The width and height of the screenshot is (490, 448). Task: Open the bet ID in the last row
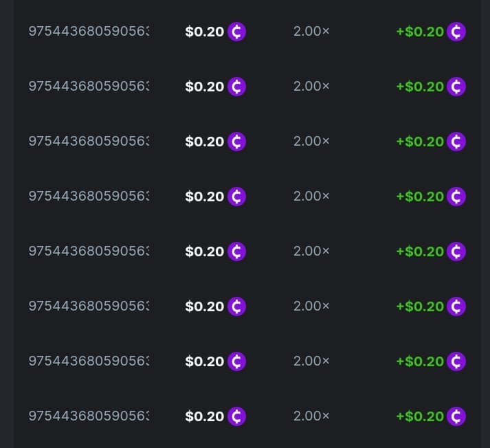(89, 416)
